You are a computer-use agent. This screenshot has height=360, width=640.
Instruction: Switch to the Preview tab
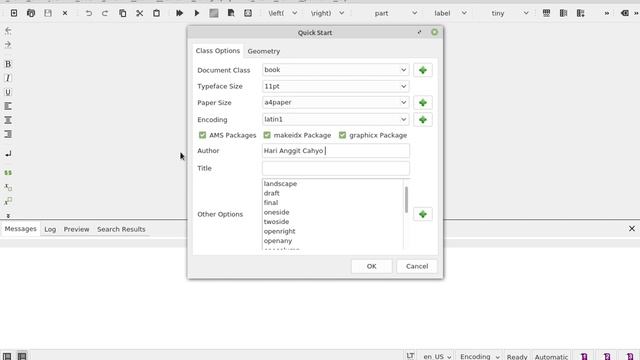click(x=76, y=229)
